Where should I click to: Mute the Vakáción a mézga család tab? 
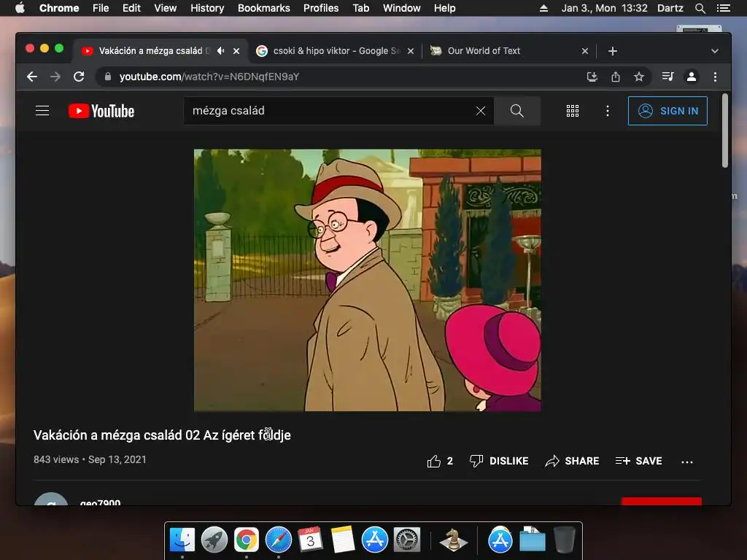pyautogui.click(x=220, y=51)
